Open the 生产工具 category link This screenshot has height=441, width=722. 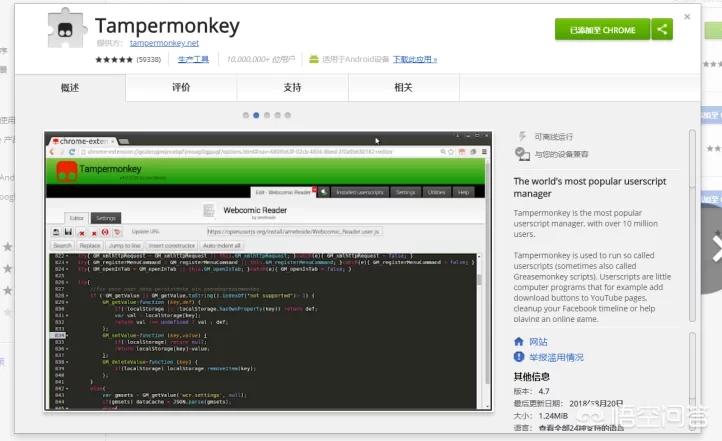click(193, 59)
